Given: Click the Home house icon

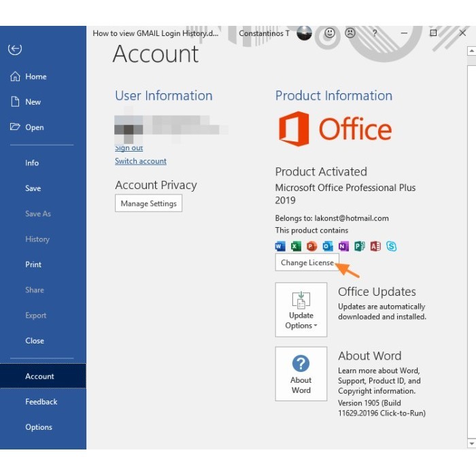Looking at the screenshot, I should pos(15,76).
